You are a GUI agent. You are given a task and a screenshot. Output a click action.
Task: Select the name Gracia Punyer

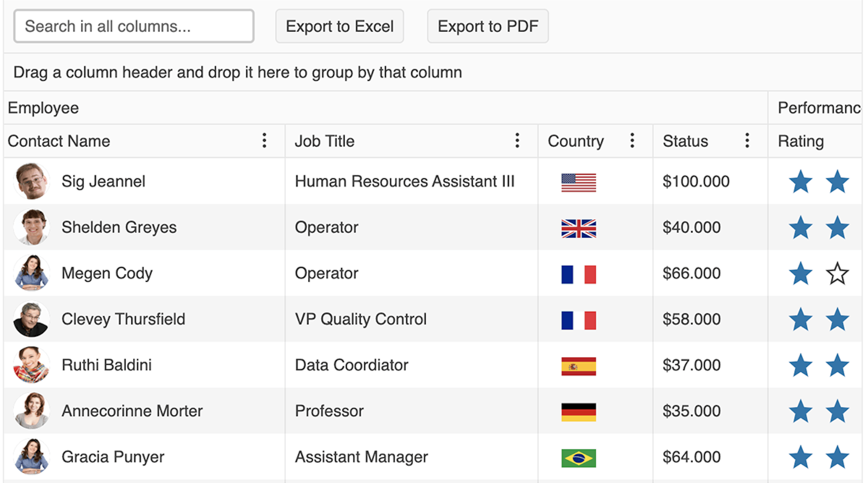point(113,457)
